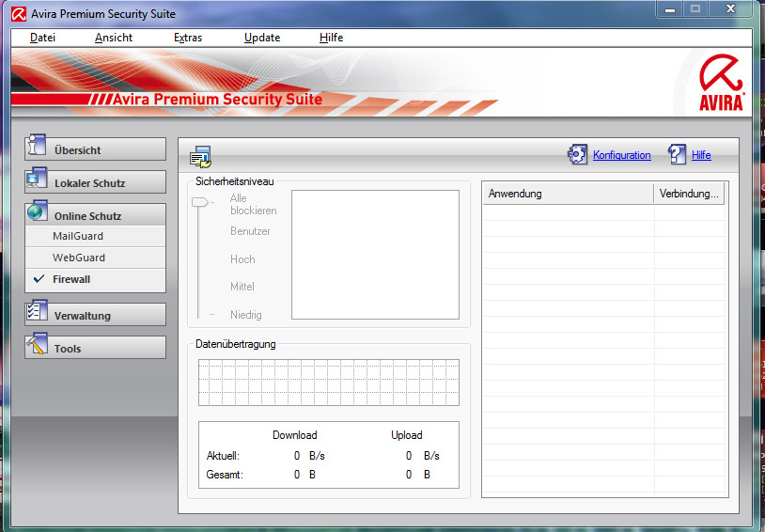Click the Tools hammer icon
The image size is (765, 532).
(37, 344)
